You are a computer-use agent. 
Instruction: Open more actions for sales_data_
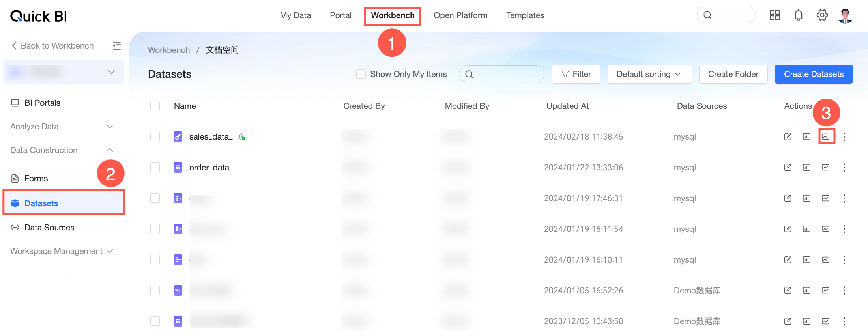coord(844,137)
